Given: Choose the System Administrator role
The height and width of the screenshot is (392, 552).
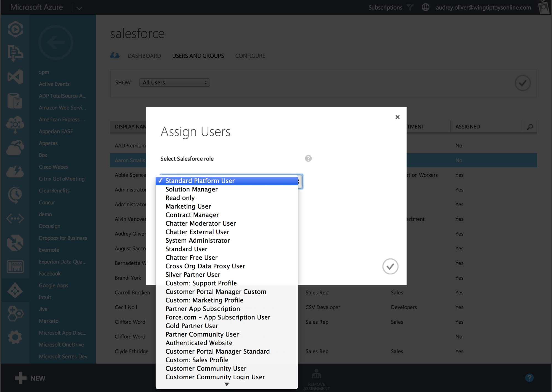Looking at the screenshot, I should pyautogui.click(x=227, y=241).
